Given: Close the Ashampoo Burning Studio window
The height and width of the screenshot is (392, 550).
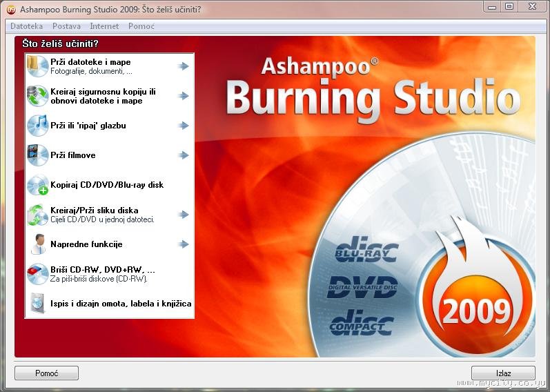Looking at the screenshot, I should [533, 7].
